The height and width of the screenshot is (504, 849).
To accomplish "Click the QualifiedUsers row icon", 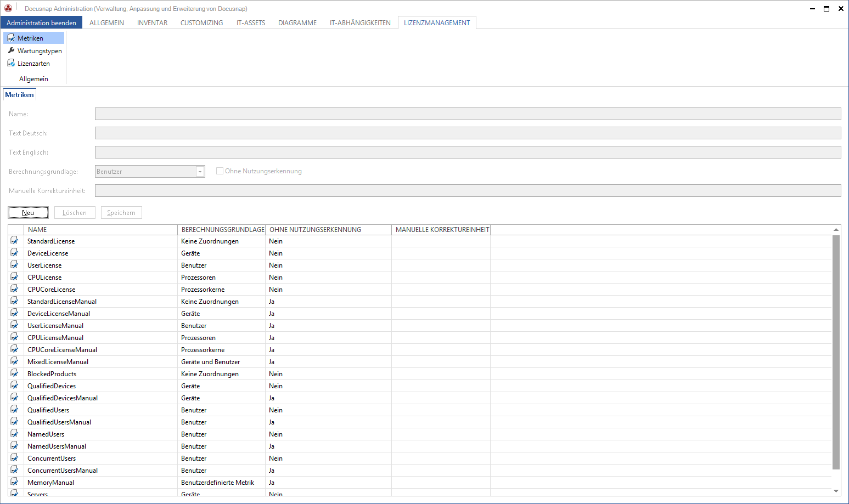I will click(14, 410).
